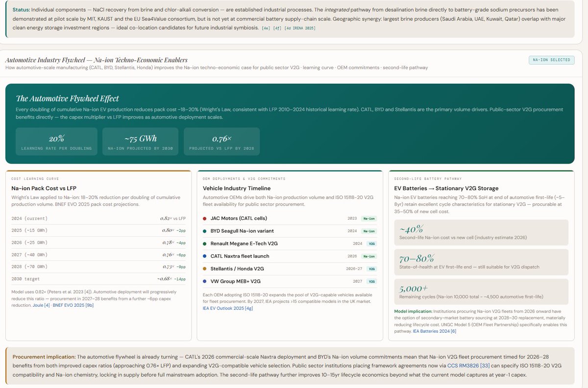Click the 0.82× vs LFP value
The height and width of the screenshot is (388, 588).
tap(173, 218)
